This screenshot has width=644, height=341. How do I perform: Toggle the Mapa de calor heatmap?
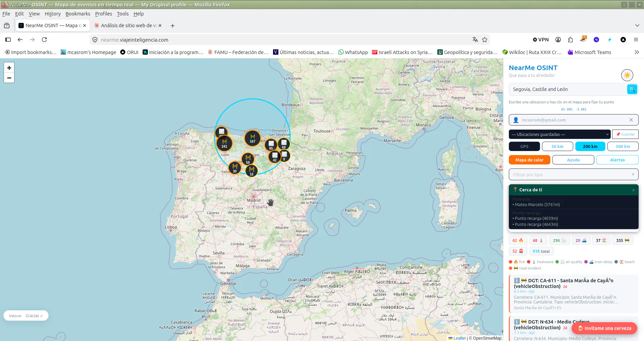(529, 160)
